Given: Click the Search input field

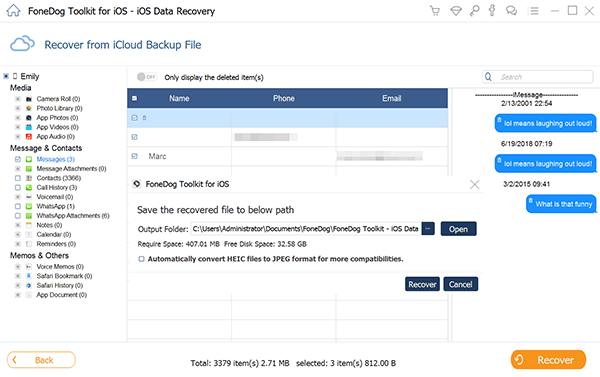Looking at the screenshot, I should 537,77.
